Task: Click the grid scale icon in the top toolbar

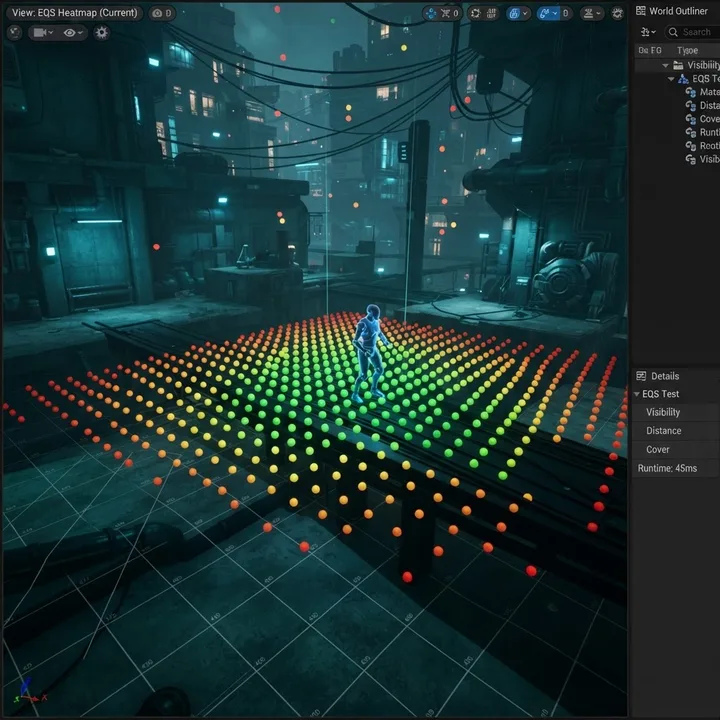Action: point(491,13)
